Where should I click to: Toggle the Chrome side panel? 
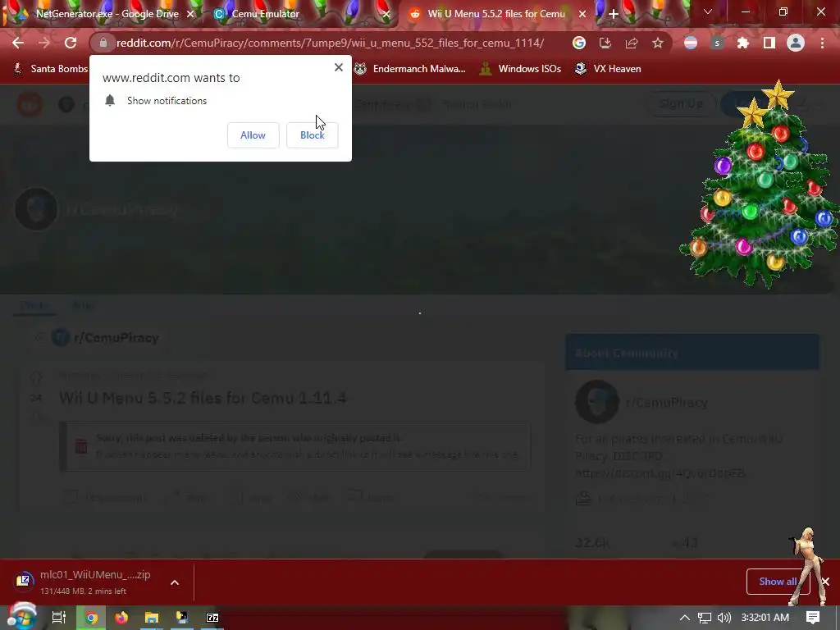point(769,43)
